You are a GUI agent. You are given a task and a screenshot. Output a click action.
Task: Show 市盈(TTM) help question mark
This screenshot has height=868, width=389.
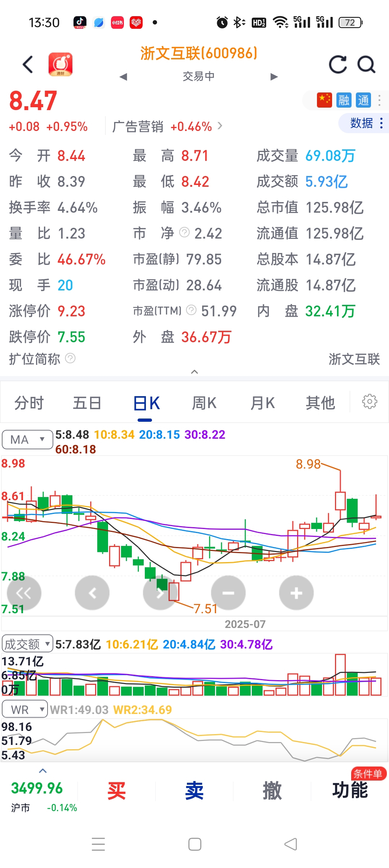[191, 310]
